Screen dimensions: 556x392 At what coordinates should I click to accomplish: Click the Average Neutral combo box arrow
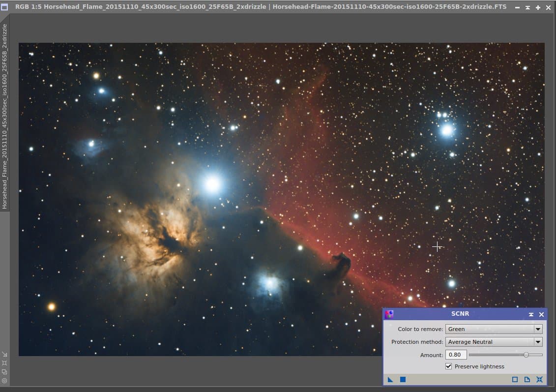[x=538, y=342]
